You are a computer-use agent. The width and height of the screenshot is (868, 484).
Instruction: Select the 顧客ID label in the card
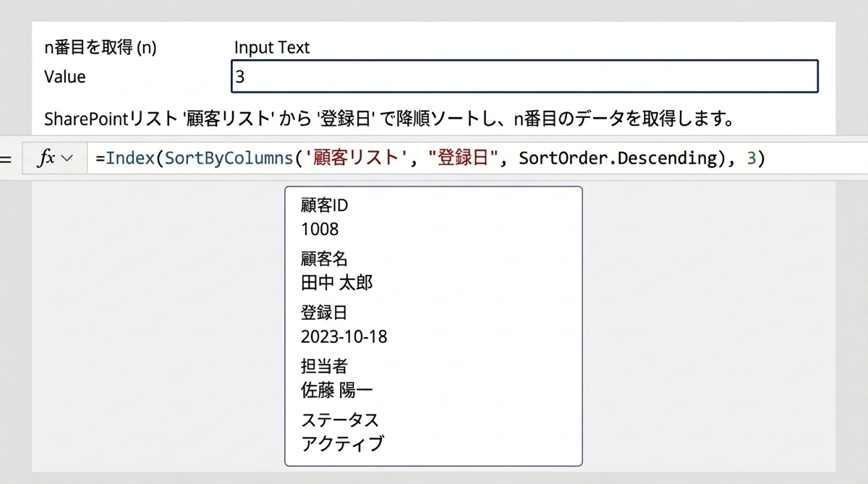tap(324, 205)
